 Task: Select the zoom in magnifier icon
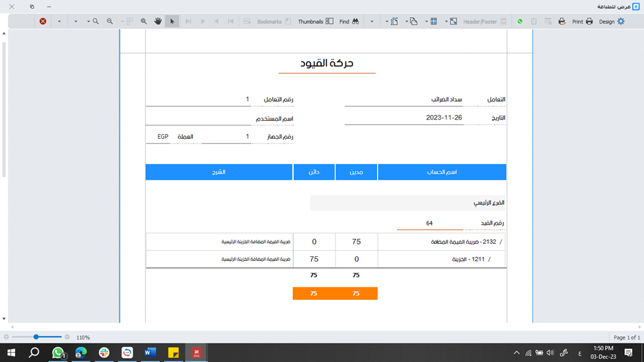click(x=96, y=21)
